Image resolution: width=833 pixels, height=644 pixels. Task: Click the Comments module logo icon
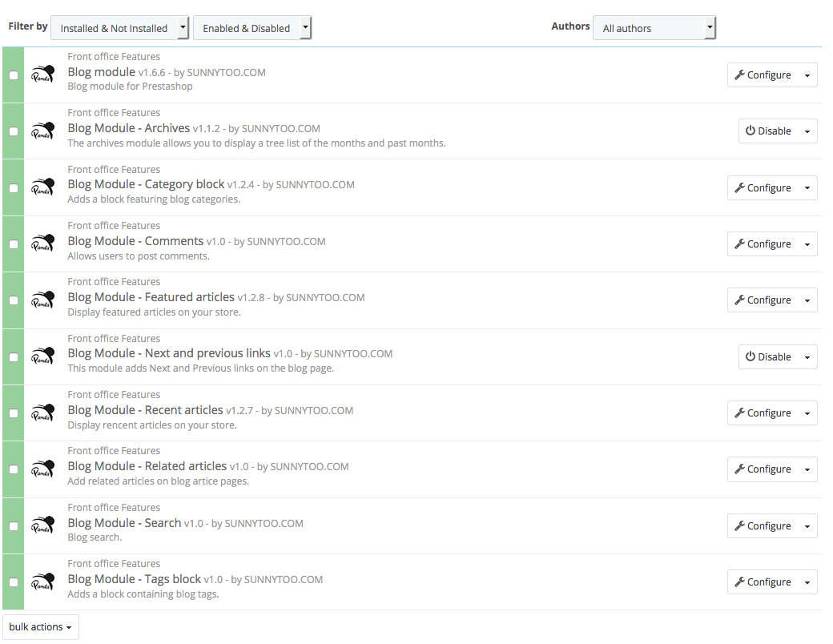(42, 244)
